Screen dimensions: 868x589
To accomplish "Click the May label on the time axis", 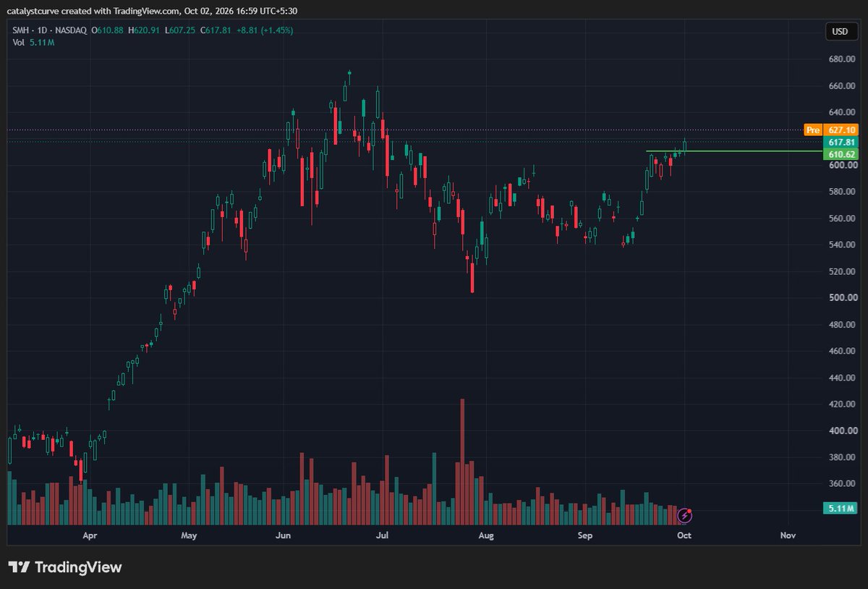I will [189, 536].
